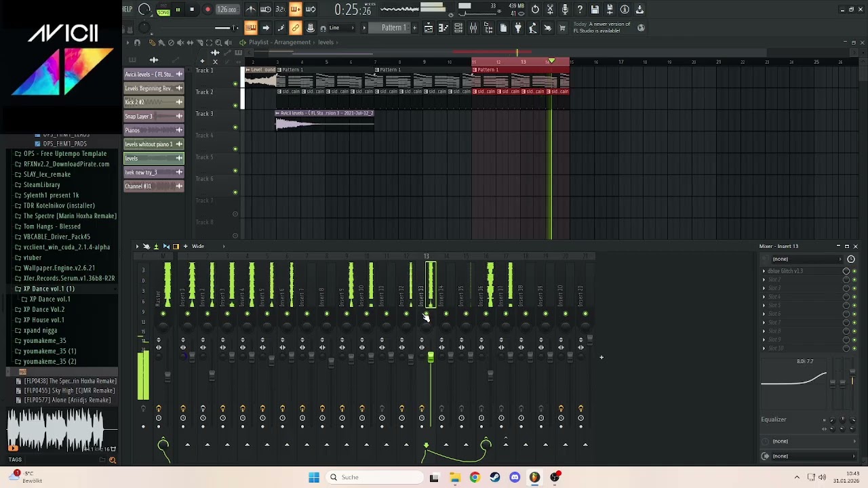The image size is (868, 488).
Task: Adjust the Master track pan knob
Action: pyautogui.click(x=163, y=326)
